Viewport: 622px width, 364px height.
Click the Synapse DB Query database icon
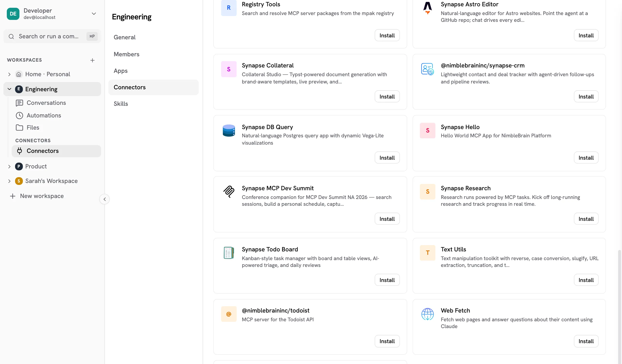click(x=229, y=130)
